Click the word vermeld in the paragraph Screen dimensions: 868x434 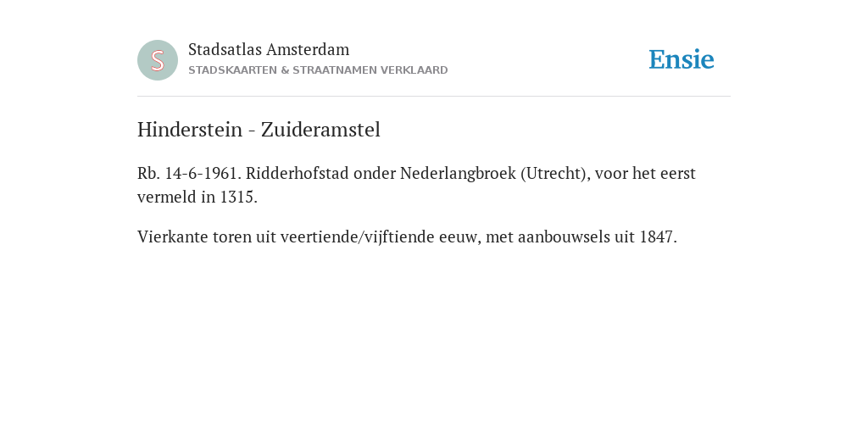pyautogui.click(x=166, y=197)
